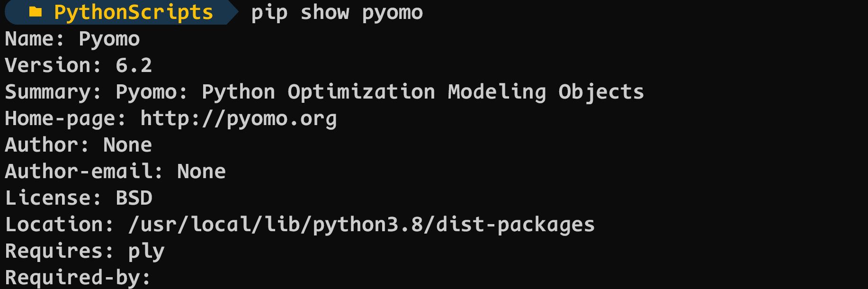The height and width of the screenshot is (289, 868).
Task: Click the "Required-by:" field label
Action: pyautogui.click(x=78, y=278)
